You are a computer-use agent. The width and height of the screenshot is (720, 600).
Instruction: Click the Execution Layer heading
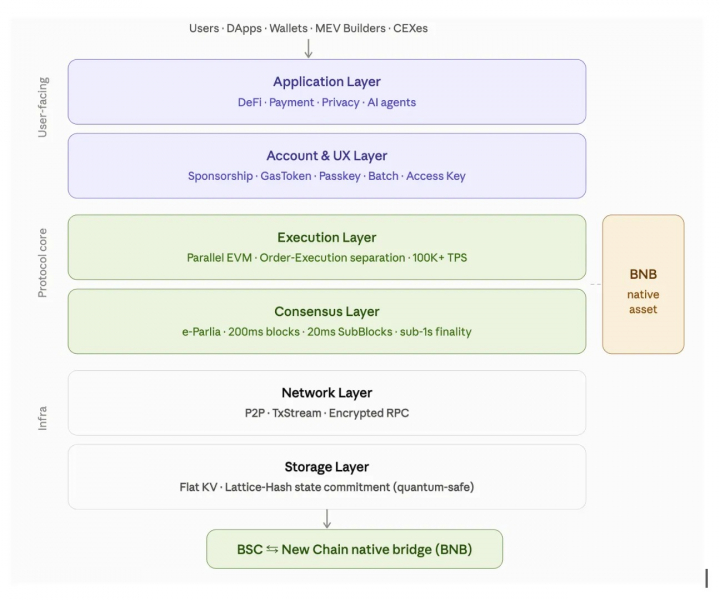tap(327, 237)
